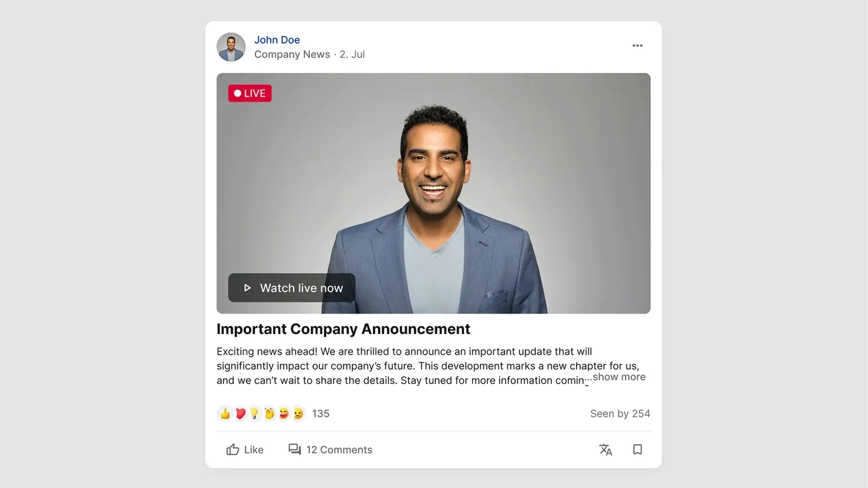Toggle Like on the post
The width and height of the screenshot is (868, 488).
tap(245, 449)
